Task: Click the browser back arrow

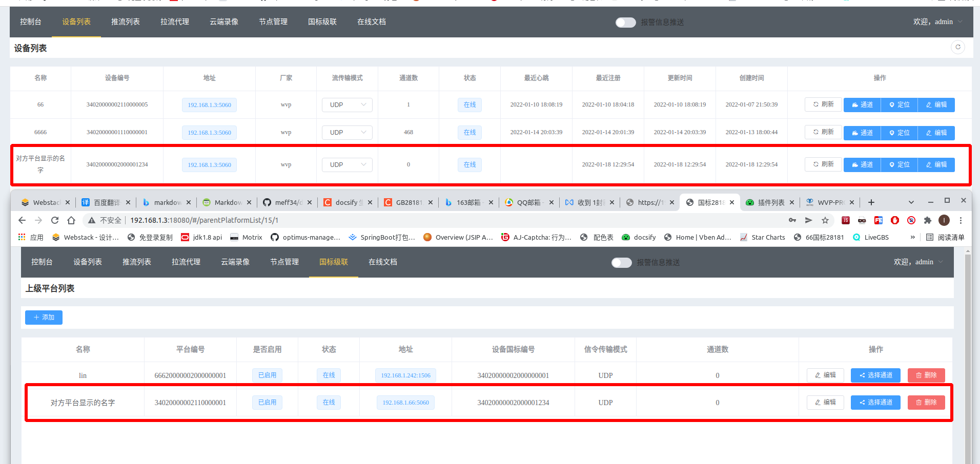Action: 22,220
